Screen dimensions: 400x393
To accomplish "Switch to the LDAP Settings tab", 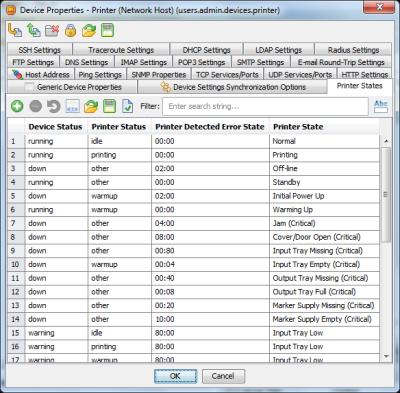I will pyautogui.click(x=279, y=50).
